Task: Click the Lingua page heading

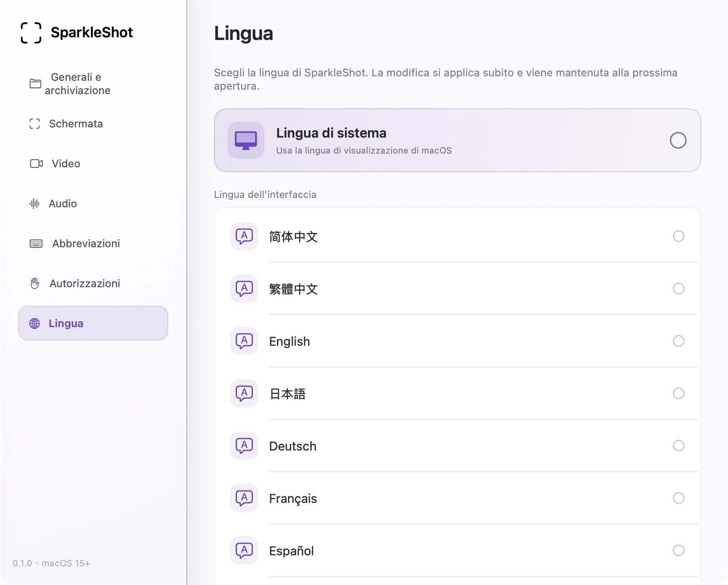Action: (x=243, y=33)
